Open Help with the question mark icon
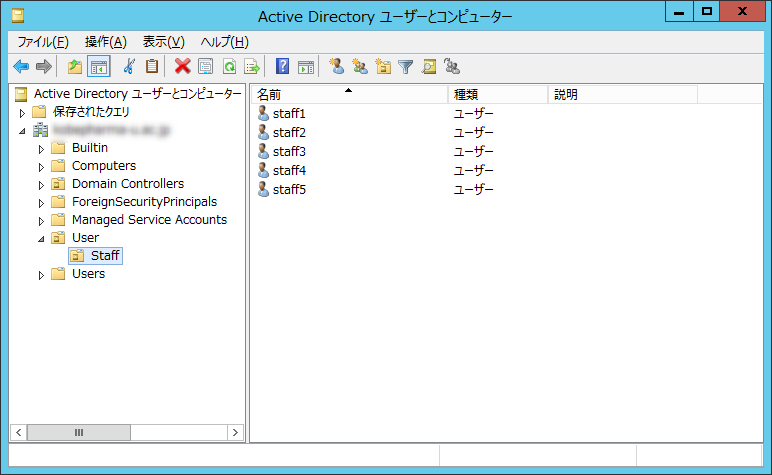The width and height of the screenshot is (772, 475). [x=282, y=66]
